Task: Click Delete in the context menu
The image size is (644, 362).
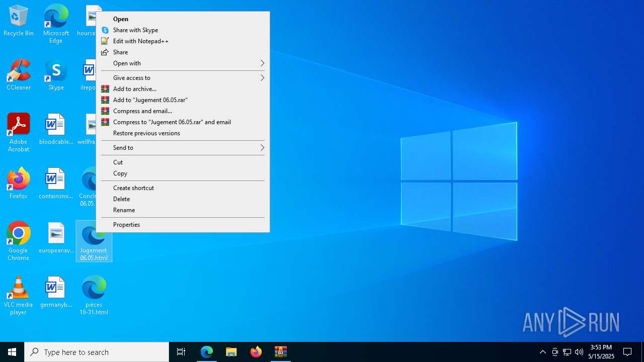Action: (183, 199)
